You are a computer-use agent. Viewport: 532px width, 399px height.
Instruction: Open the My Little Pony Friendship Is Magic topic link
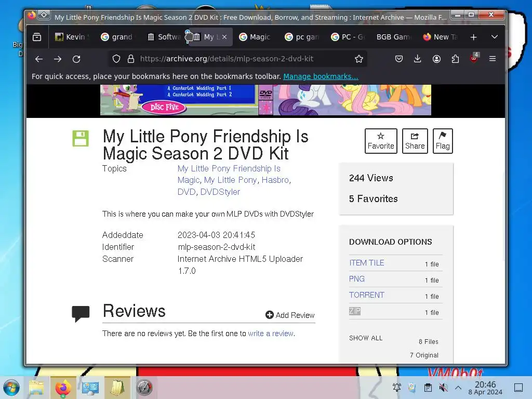tap(229, 174)
